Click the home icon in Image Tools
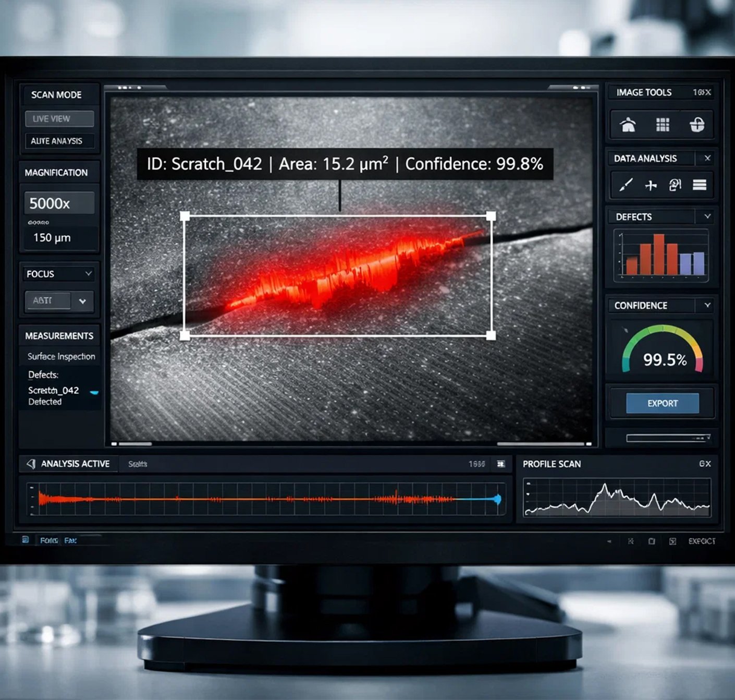The image size is (735, 700). pos(628,125)
